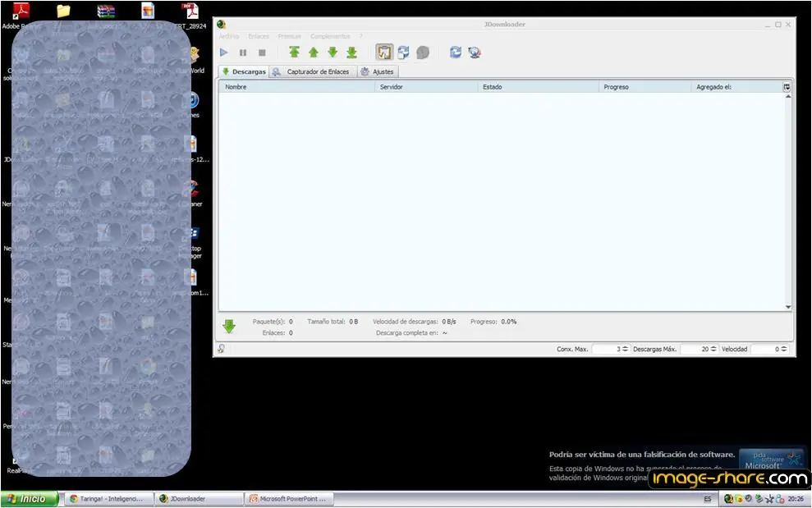Click the Paquete(s): 0 summary text
The width and height of the screenshot is (812, 508).
click(x=273, y=322)
